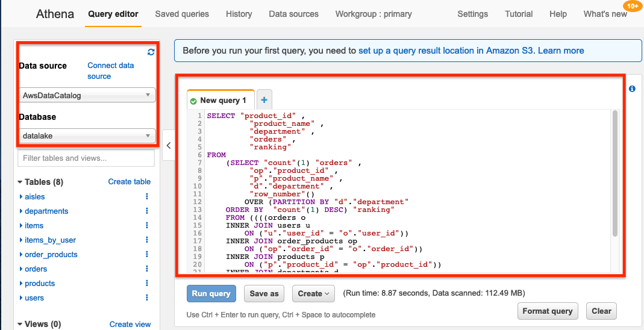Open Settings in the top bar
Screen dimensions: 644x330
tap(472, 14)
